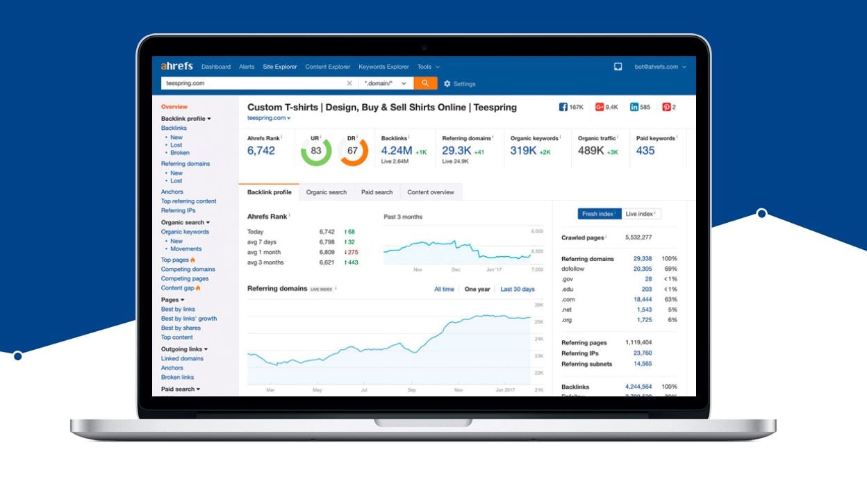Click the DR 67 orange donut gauge

(353, 151)
